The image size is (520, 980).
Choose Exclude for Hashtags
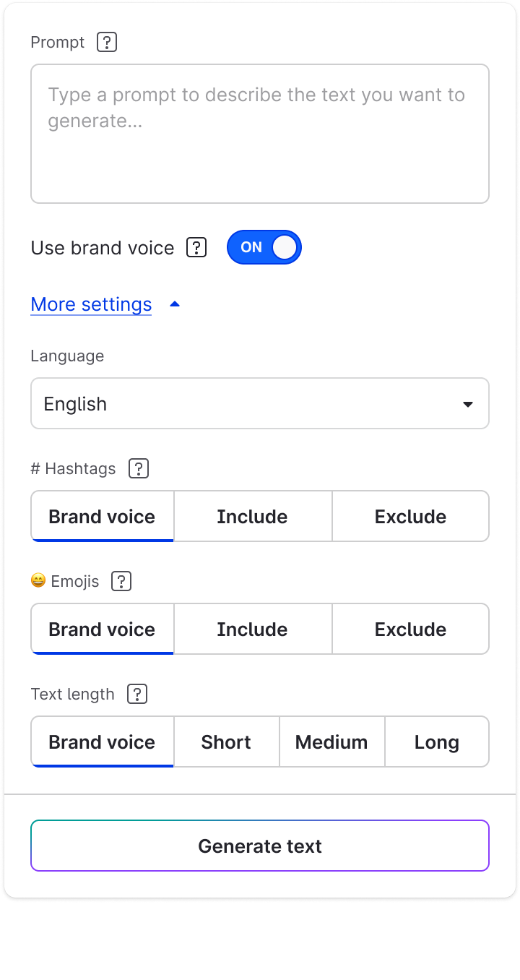(410, 517)
